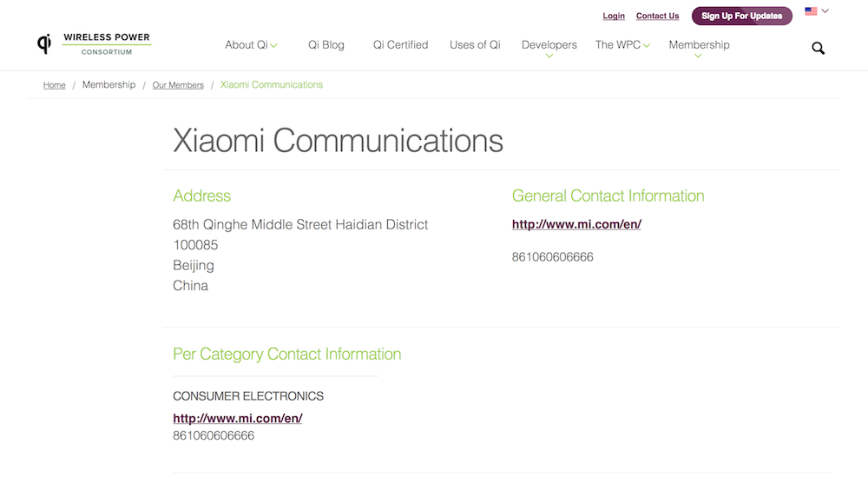Go to Qi Blog

point(326,45)
